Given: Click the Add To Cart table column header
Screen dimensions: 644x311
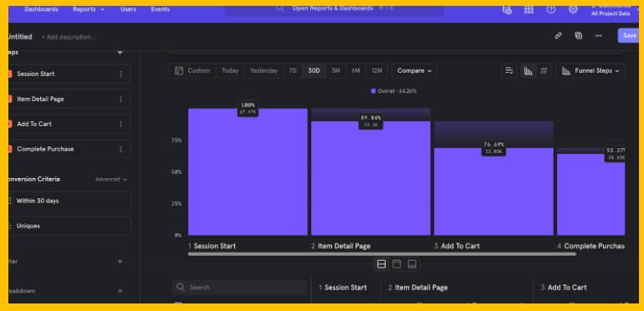Looking at the screenshot, I should pos(564,288).
